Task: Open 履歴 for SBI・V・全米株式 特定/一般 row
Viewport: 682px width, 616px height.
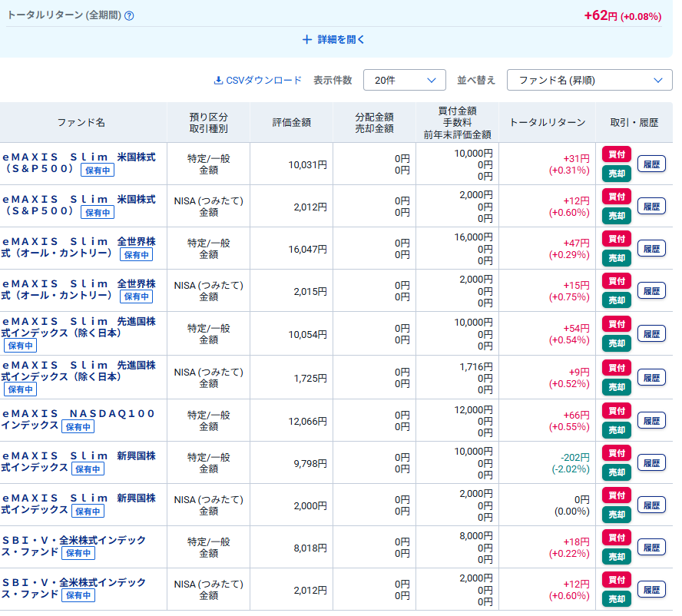Action: (x=651, y=548)
